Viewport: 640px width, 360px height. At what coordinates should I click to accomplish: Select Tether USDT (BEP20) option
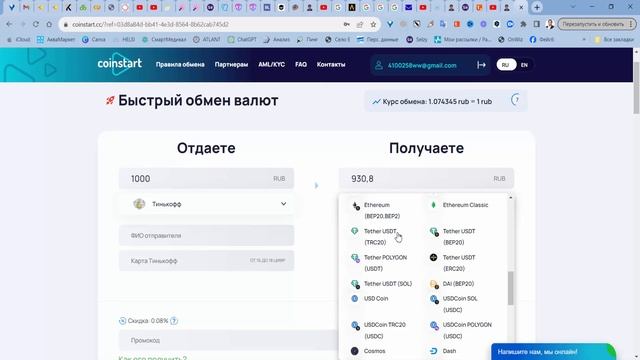click(453, 237)
